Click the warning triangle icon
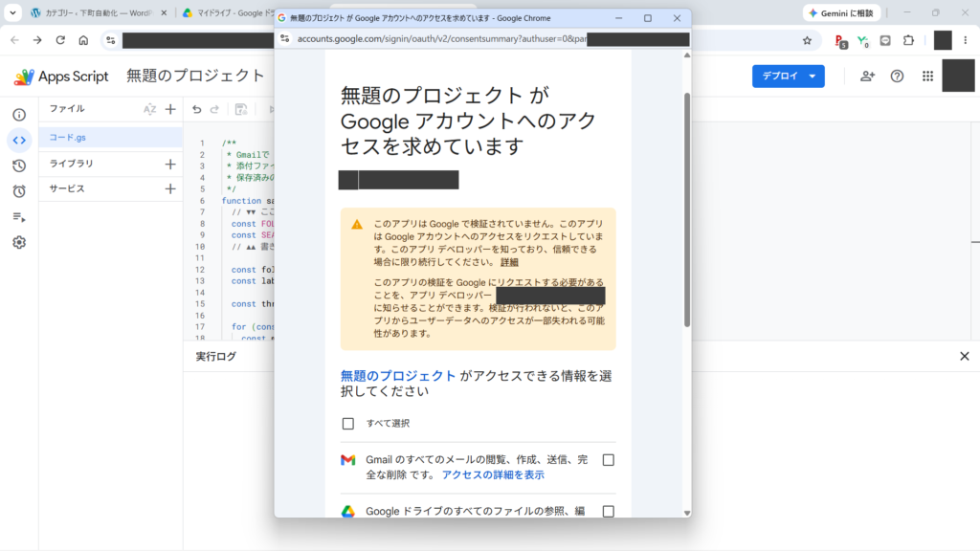Image resolution: width=980 pixels, height=551 pixels. coord(357,224)
